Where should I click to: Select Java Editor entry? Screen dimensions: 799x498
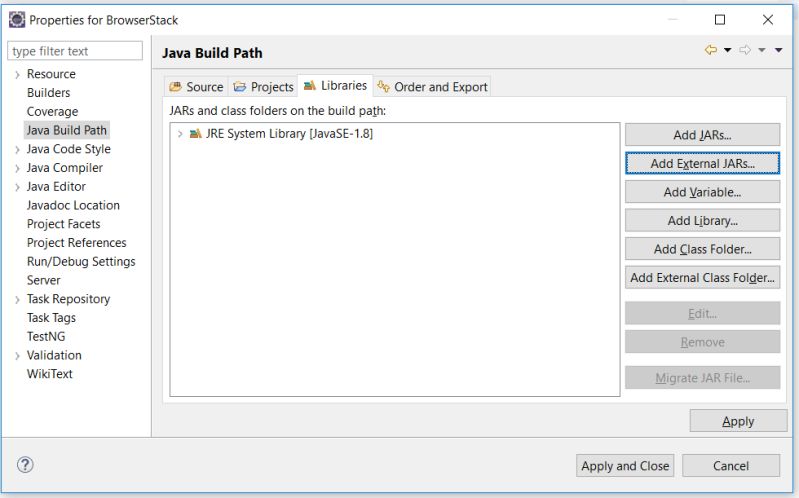tap(56, 187)
